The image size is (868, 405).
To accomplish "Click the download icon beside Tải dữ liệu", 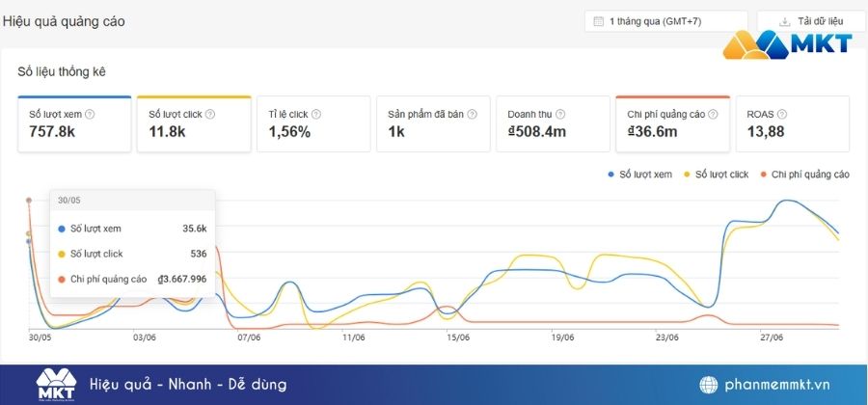I will coord(784,22).
